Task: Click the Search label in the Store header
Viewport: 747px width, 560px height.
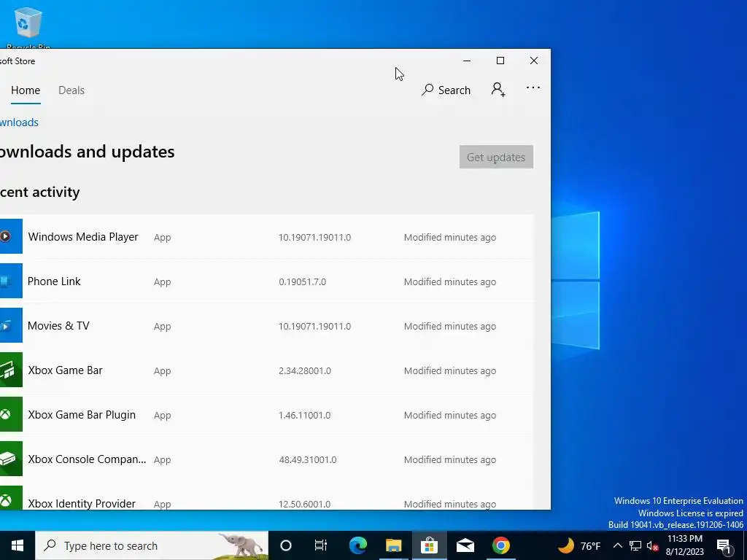Action: (454, 90)
